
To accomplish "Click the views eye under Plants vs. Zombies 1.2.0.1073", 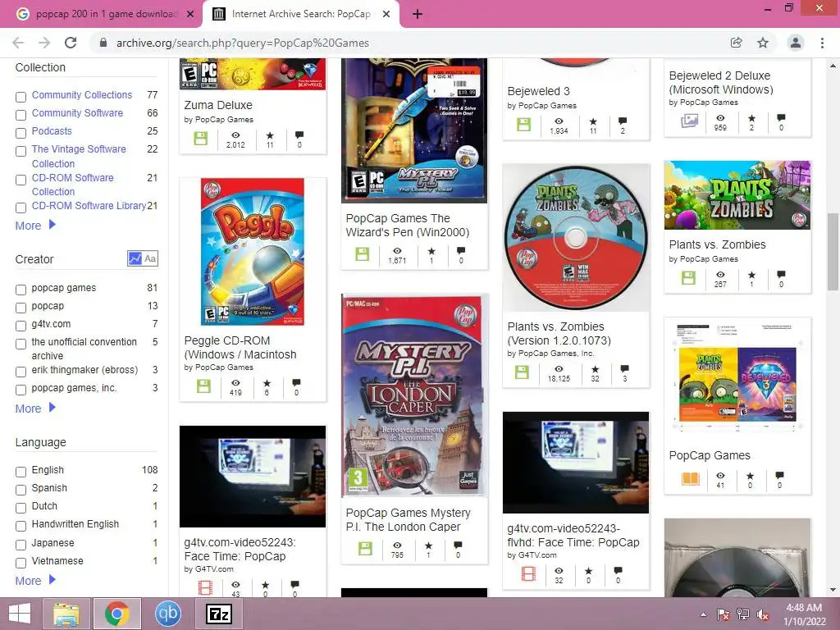I will (559, 368).
